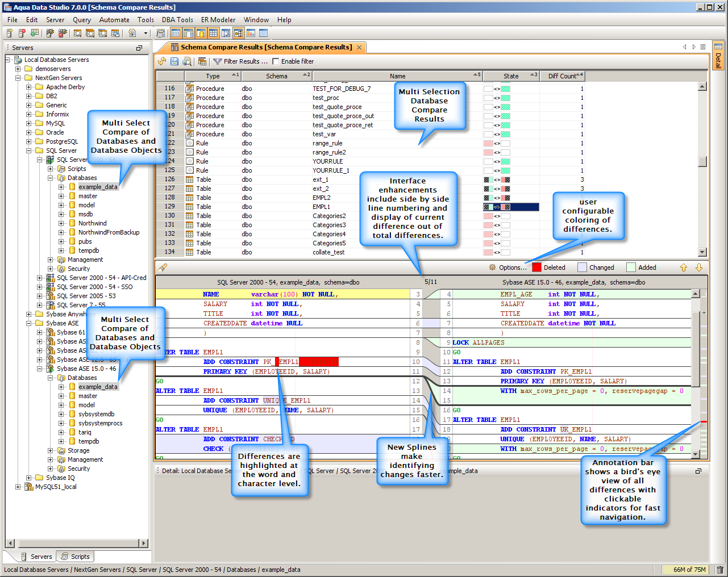Click the procedure icon in TEST_FOR_DEBUG_7 row
This screenshot has height=577, width=728.
pyautogui.click(x=190, y=89)
